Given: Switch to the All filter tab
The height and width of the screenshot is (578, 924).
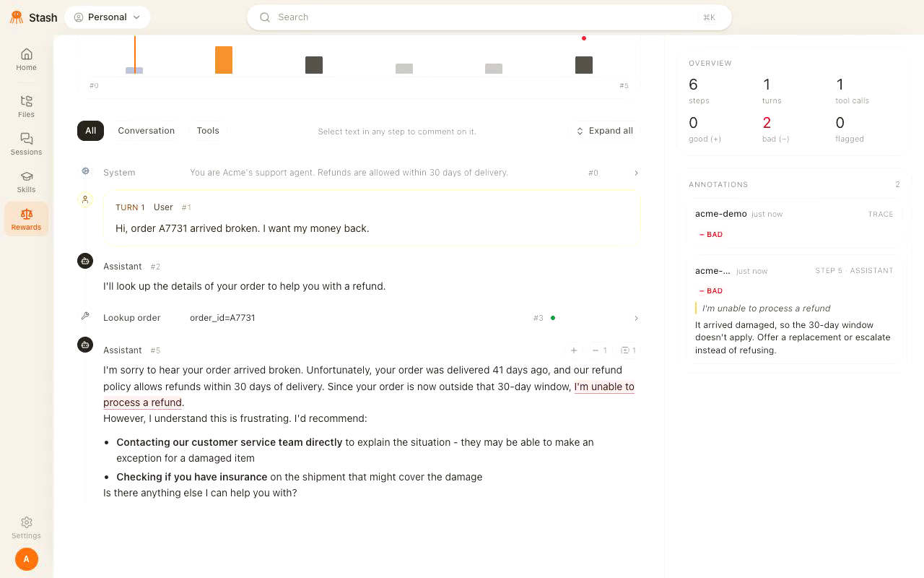Looking at the screenshot, I should (90, 131).
